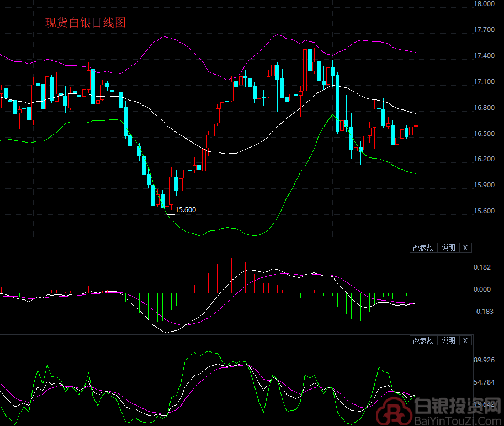Screen dimensions: 504x426
Task: Click the 15.600 low price marker
Action: coord(185,209)
